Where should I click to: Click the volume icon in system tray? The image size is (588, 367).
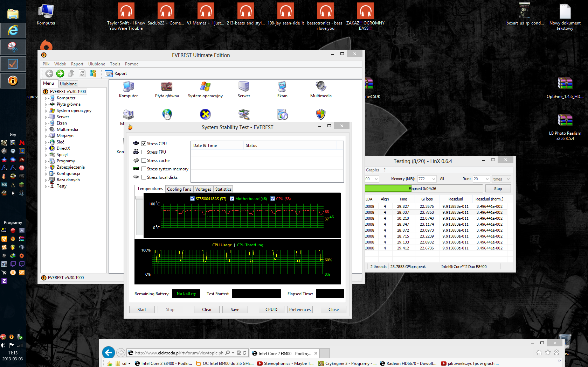(x=3, y=345)
